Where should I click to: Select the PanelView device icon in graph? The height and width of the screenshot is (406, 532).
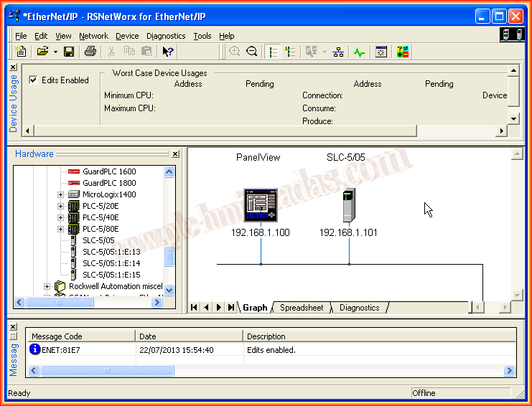click(260, 205)
